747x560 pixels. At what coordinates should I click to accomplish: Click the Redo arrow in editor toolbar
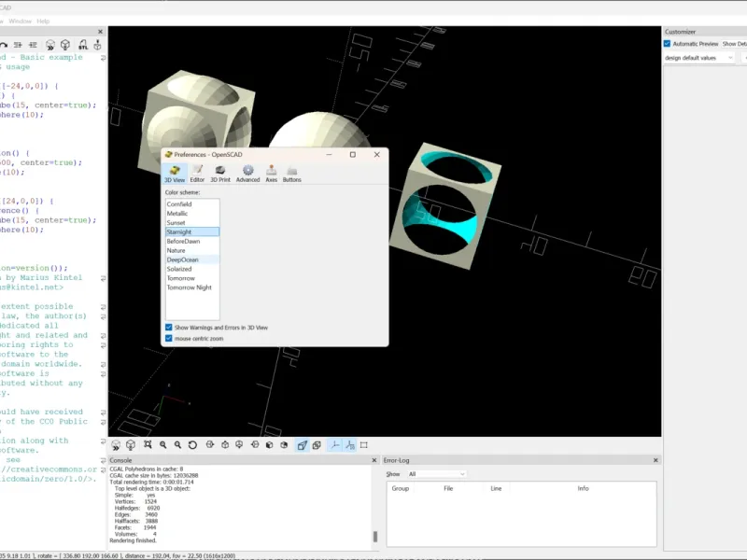click(x=3, y=45)
